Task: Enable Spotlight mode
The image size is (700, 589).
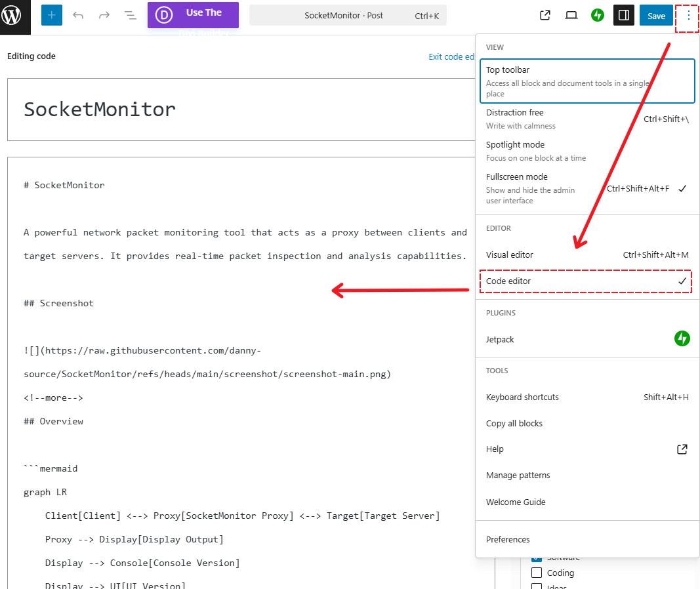Action: click(587, 152)
